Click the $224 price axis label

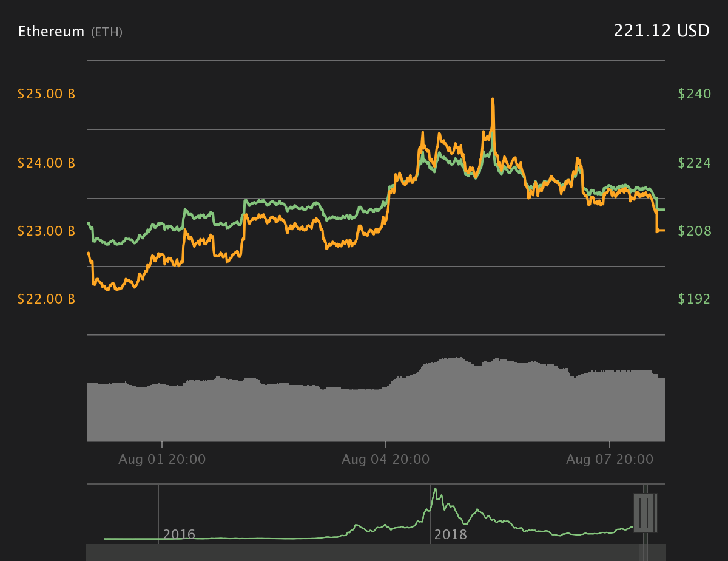(694, 163)
